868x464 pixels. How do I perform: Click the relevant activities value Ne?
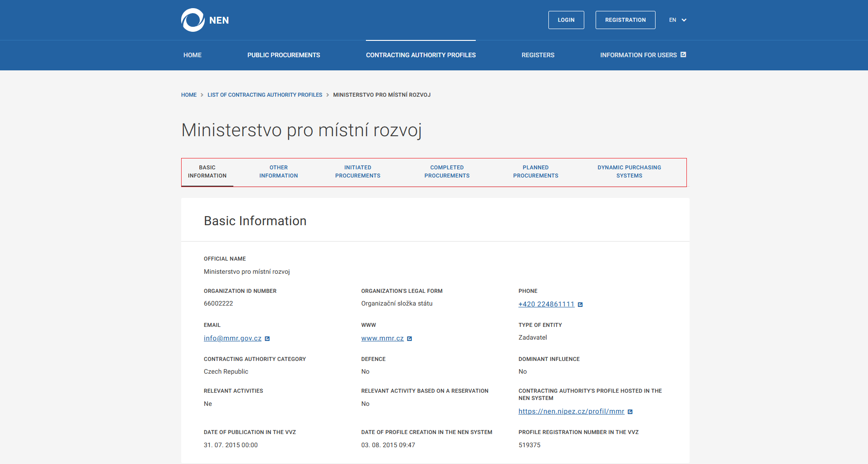(x=208, y=404)
